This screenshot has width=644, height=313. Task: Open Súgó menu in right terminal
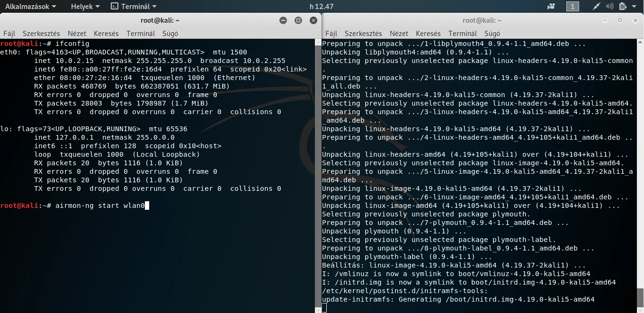pos(492,34)
